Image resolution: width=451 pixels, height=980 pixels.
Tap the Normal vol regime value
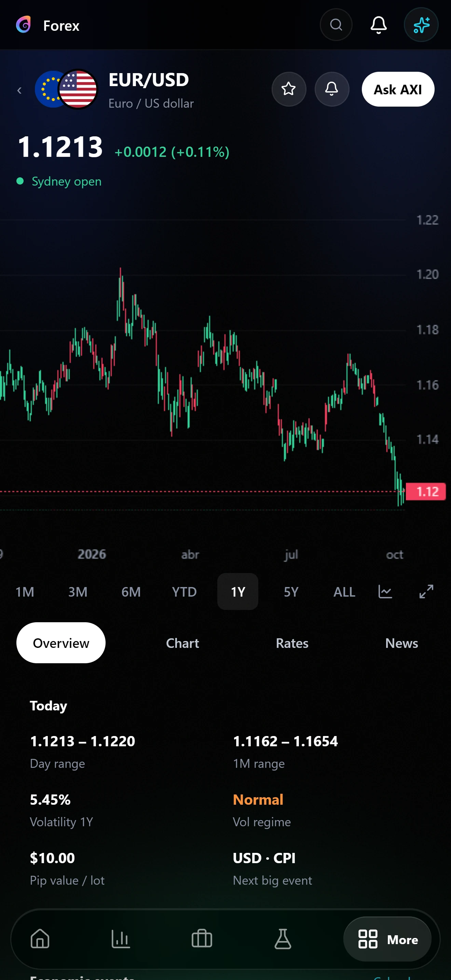click(x=258, y=800)
